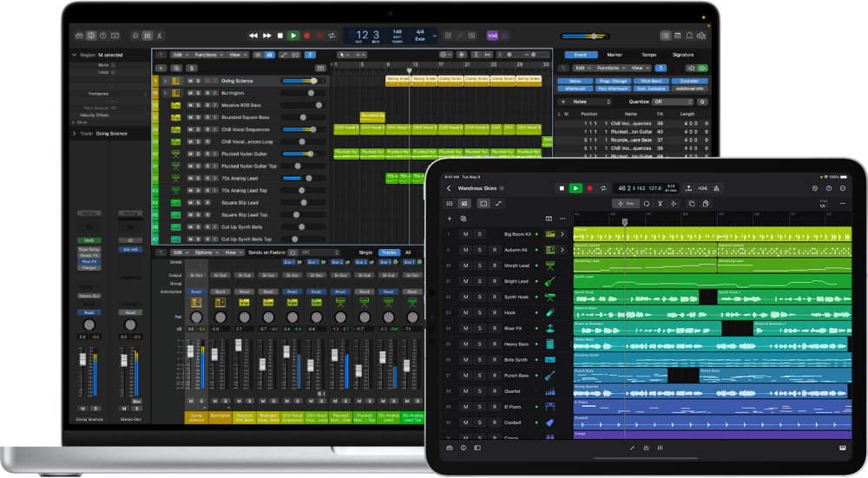Screen dimensions: 868x478
Task: Click the Rounded Square Bass region in timeline
Action: (372, 117)
